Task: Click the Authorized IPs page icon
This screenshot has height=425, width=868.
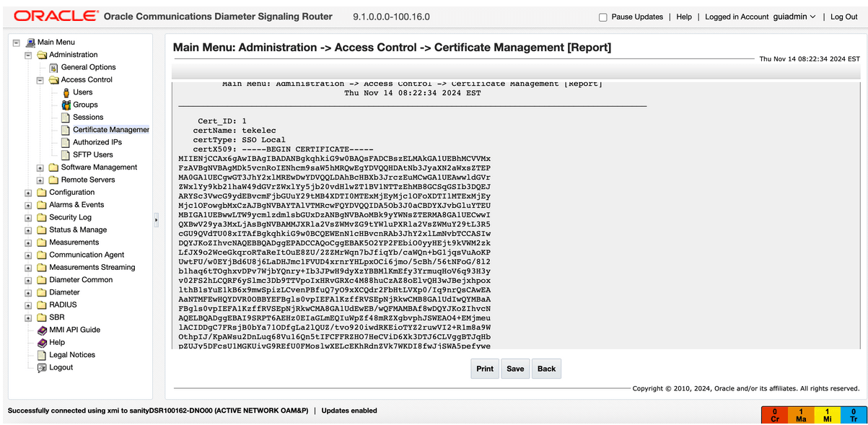Action: coord(66,142)
